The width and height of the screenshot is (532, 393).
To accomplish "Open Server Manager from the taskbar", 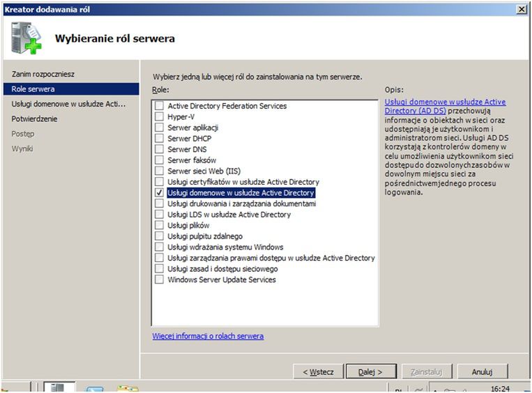I will pos(59,387).
